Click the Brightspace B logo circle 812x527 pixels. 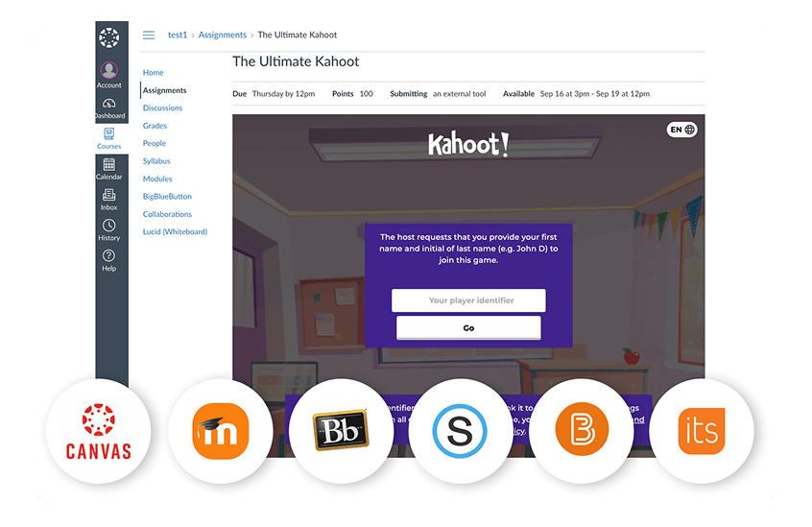(582, 431)
